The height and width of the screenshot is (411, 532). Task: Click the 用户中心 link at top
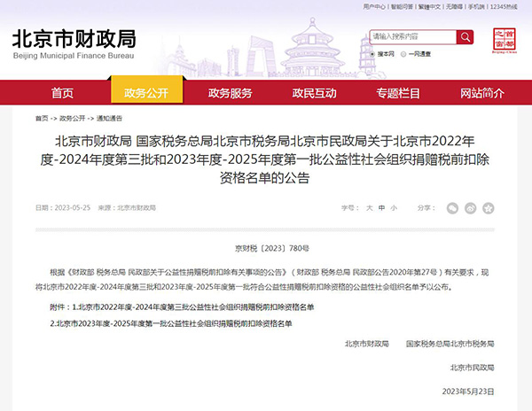374,7
